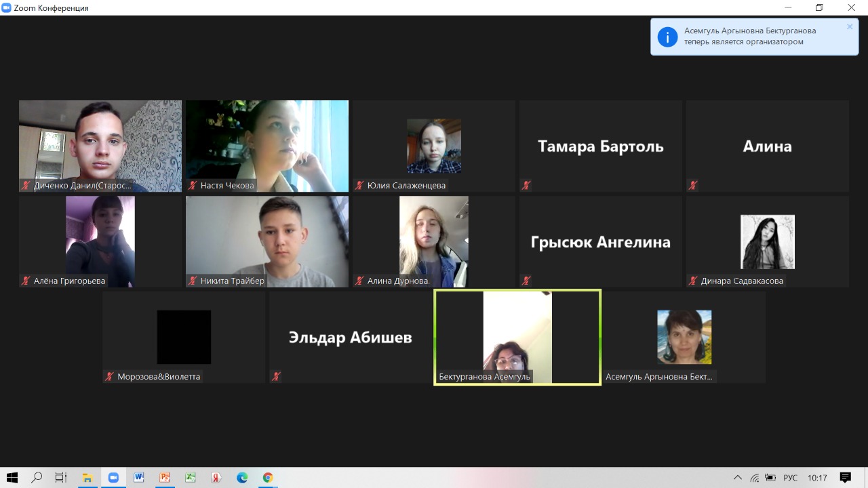Screen dimensions: 868x488
Task: Click muted mic icon on Алина tile
Action: pyautogui.click(x=693, y=185)
